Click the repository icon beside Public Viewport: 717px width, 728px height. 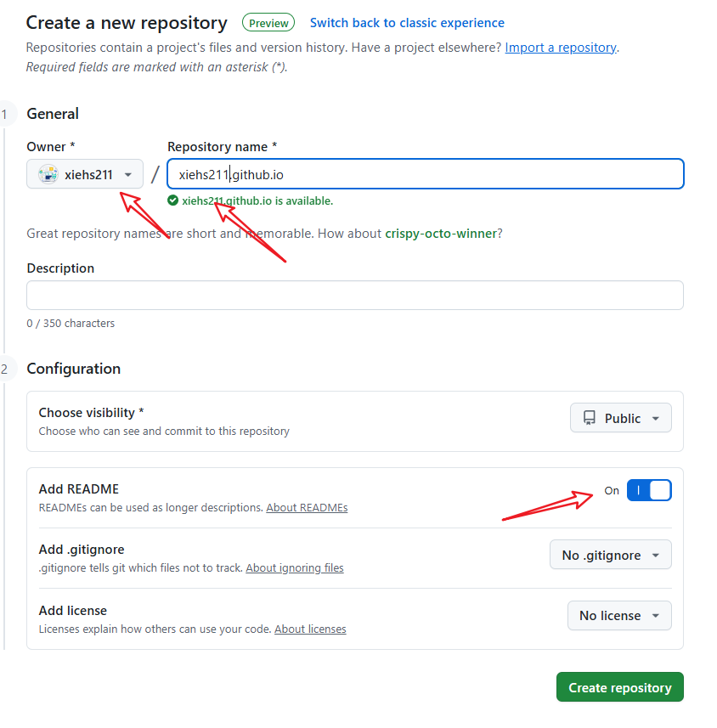tap(590, 418)
